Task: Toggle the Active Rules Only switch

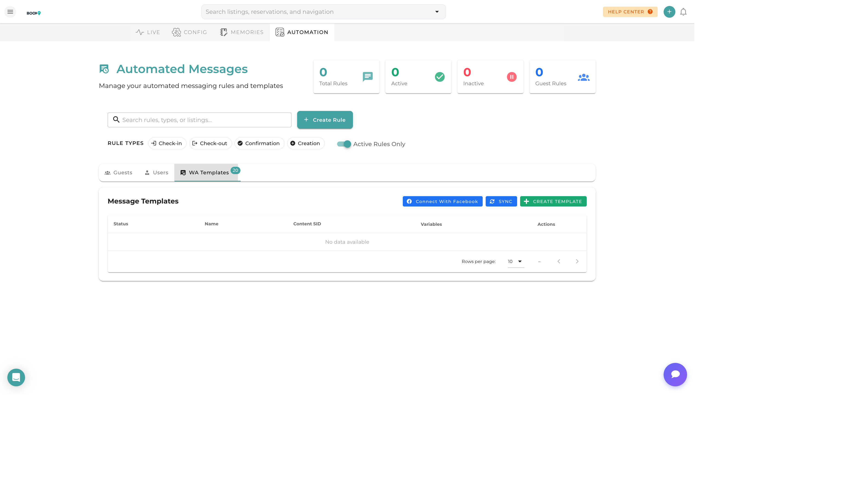Action: pyautogui.click(x=344, y=144)
